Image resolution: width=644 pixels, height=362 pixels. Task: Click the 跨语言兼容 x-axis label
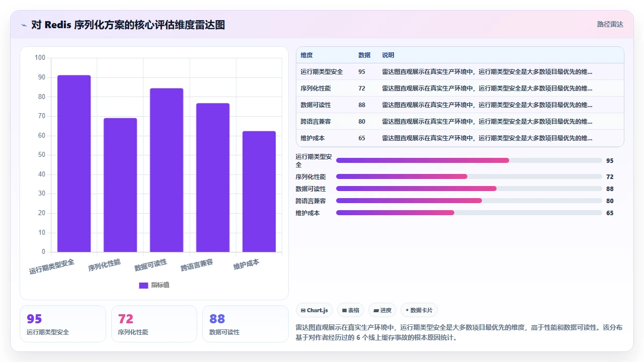[x=197, y=264]
